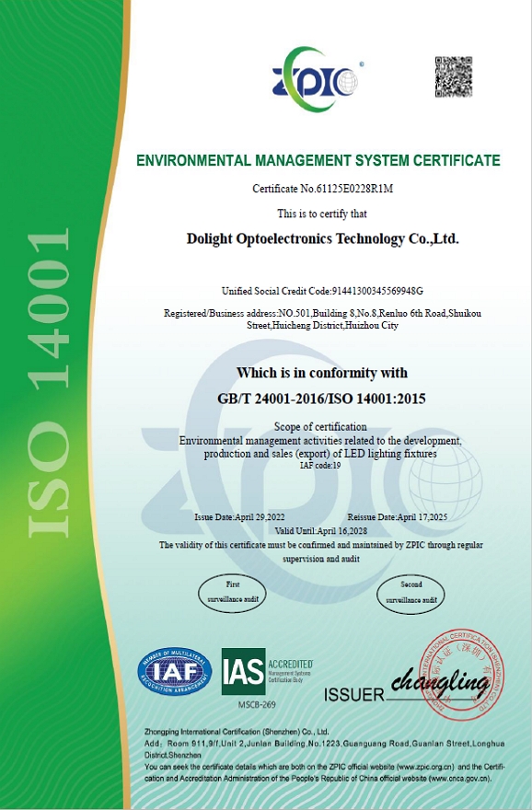Screen dimensions: 532x810
Task: Click the Issue Date April 29,2022 text
Action: tap(239, 517)
